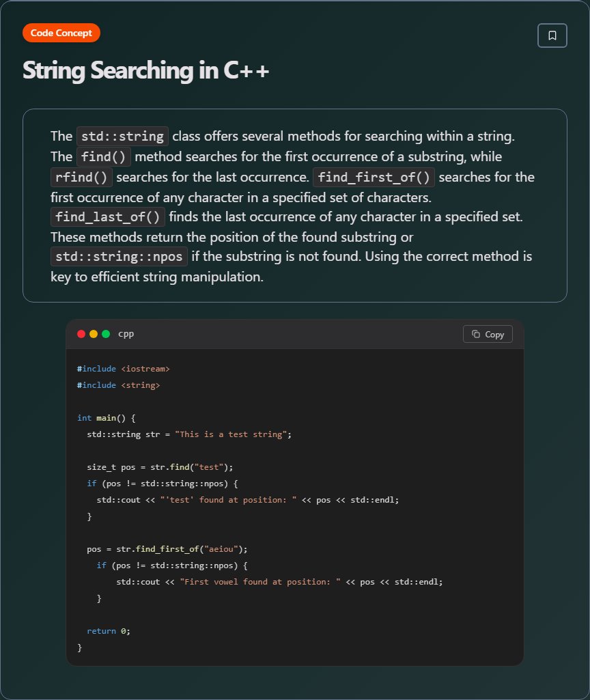Click the Copy code button

488,334
